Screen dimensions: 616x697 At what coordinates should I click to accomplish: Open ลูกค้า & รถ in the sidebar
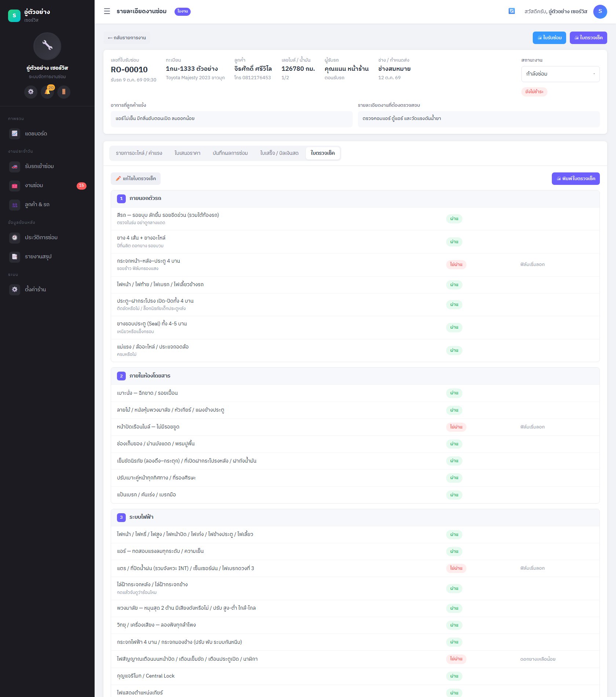[47, 205]
